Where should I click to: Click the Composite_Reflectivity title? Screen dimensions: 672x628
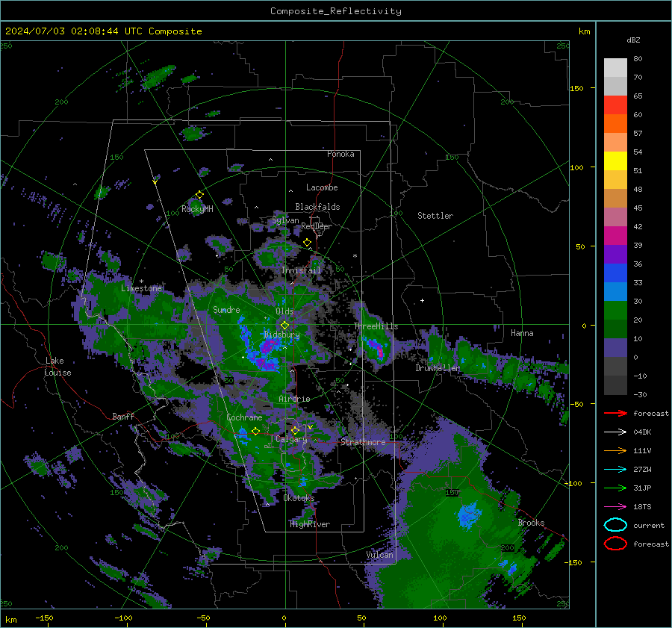[x=336, y=11]
